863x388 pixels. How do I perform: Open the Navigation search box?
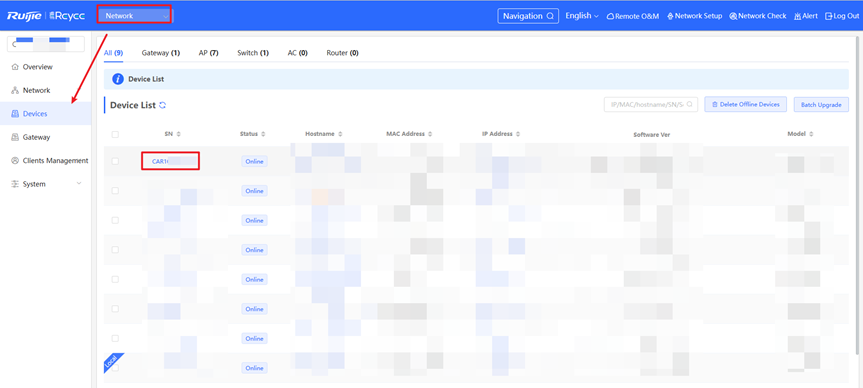pos(528,16)
